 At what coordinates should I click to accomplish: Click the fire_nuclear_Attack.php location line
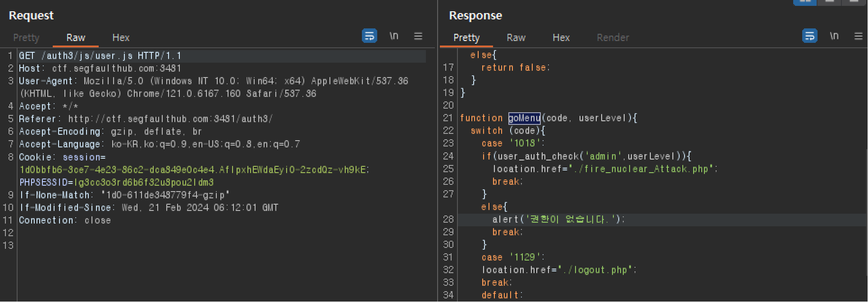[x=605, y=169]
